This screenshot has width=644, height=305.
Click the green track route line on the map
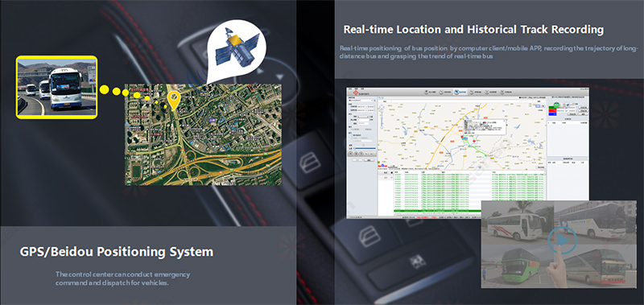pos(477,149)
